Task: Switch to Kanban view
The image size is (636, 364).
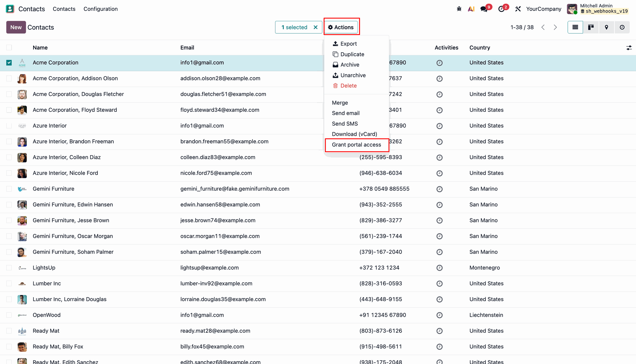Action: pos(591,27)
